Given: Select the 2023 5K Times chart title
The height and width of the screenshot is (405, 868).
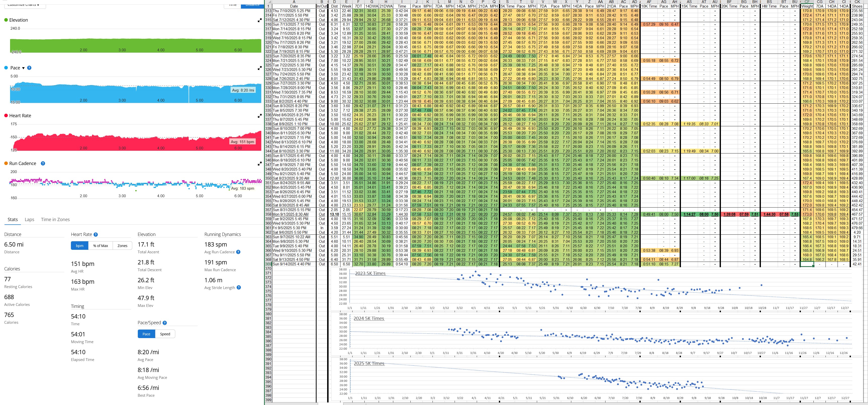Looking at the screenshot, I should pyautogui.click(x=370, y=273).
